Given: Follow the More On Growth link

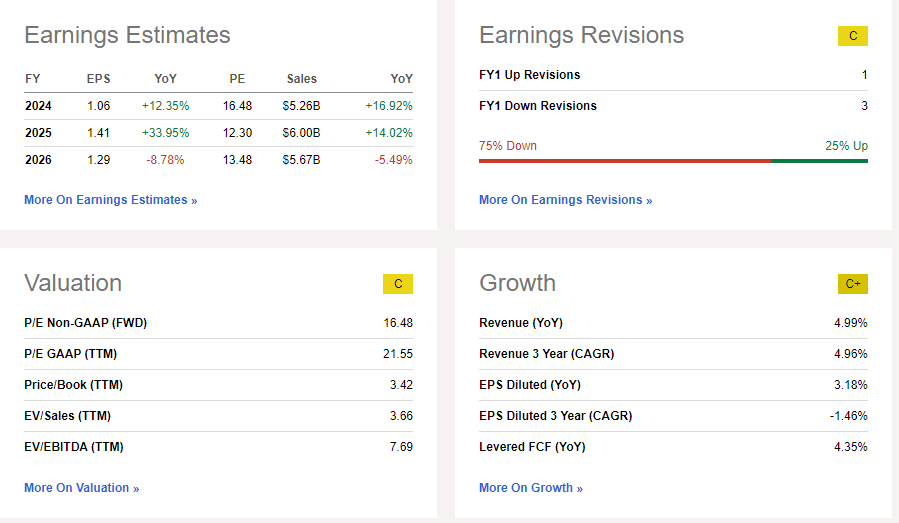Looking at the screenshot, I should (530, 488).
